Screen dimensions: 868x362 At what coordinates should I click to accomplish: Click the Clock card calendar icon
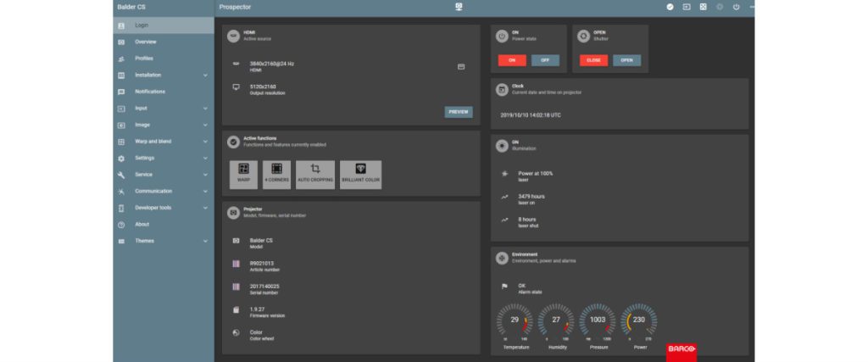[502, 89]
